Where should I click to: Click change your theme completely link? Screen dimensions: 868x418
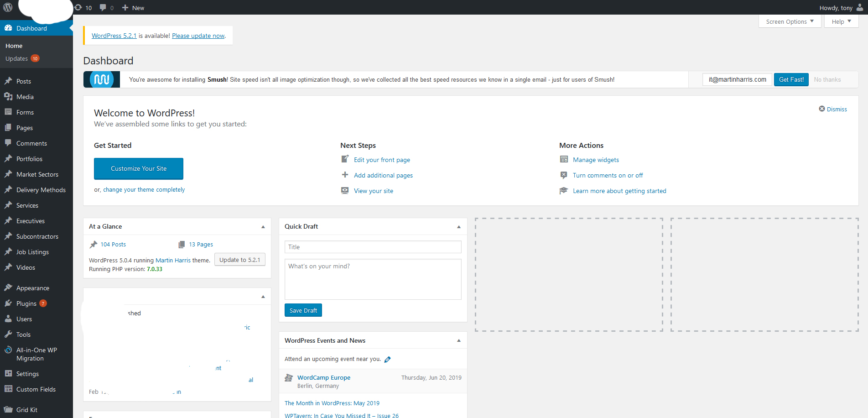tap(144, 189)
